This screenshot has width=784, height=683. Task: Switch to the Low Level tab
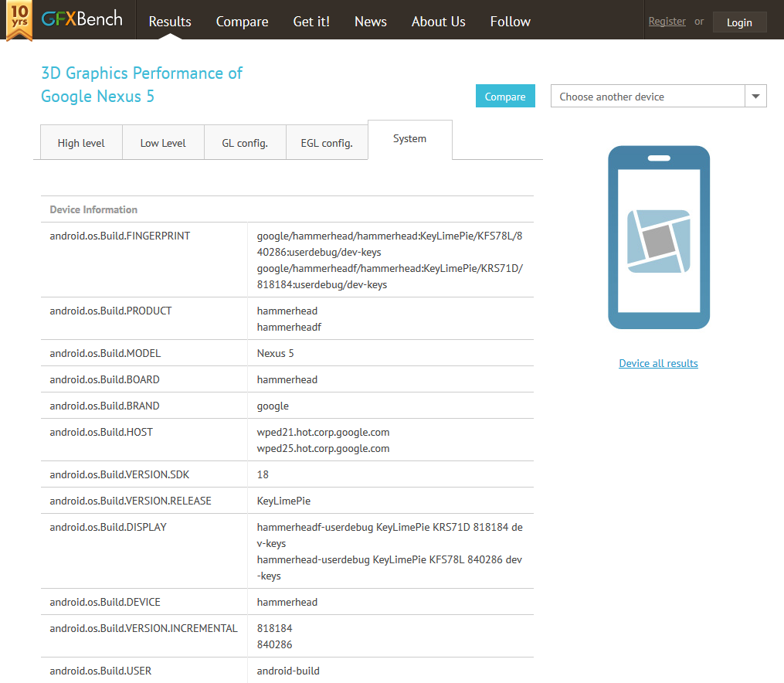163,143
